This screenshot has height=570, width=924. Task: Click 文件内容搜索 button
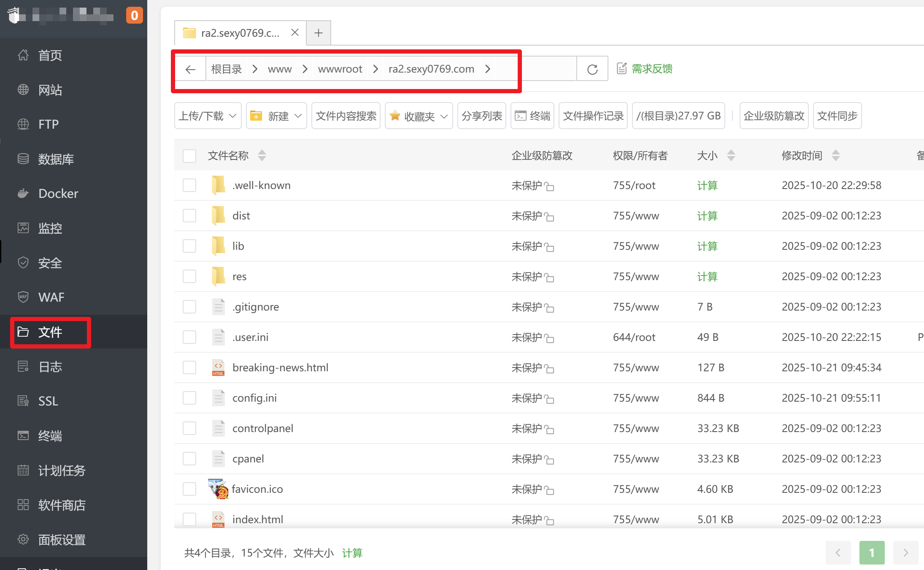click(x=346, y=116)
